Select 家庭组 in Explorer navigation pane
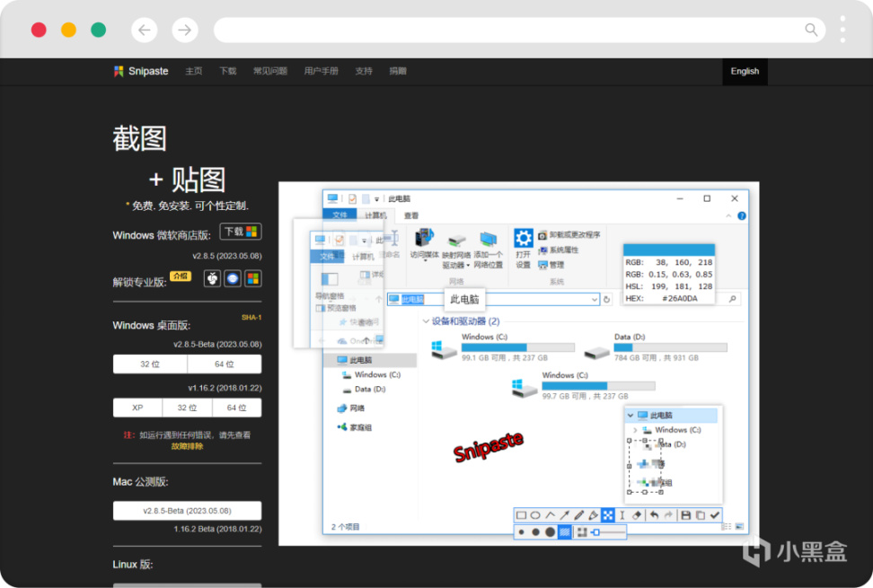Viewport: 873px width, 588px height. (x=355, y=427)
